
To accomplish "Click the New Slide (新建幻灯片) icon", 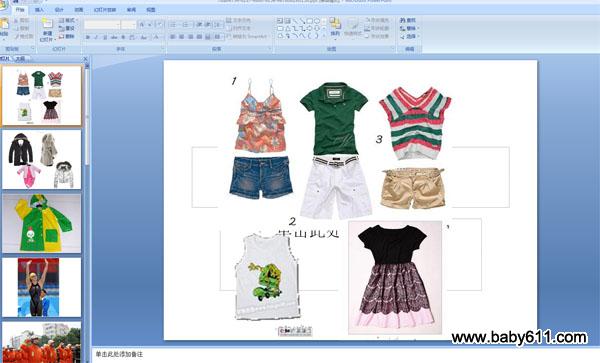I will [x=47, y=24].
